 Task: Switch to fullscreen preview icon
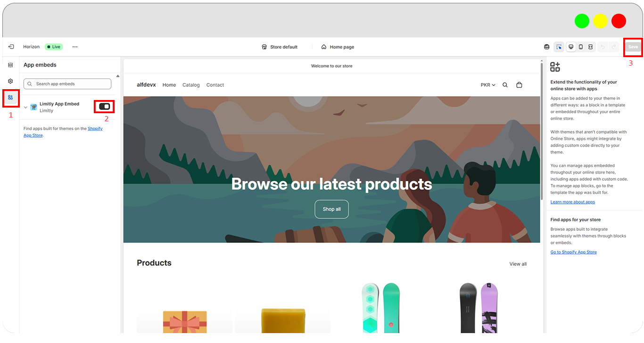click(590, 47)
